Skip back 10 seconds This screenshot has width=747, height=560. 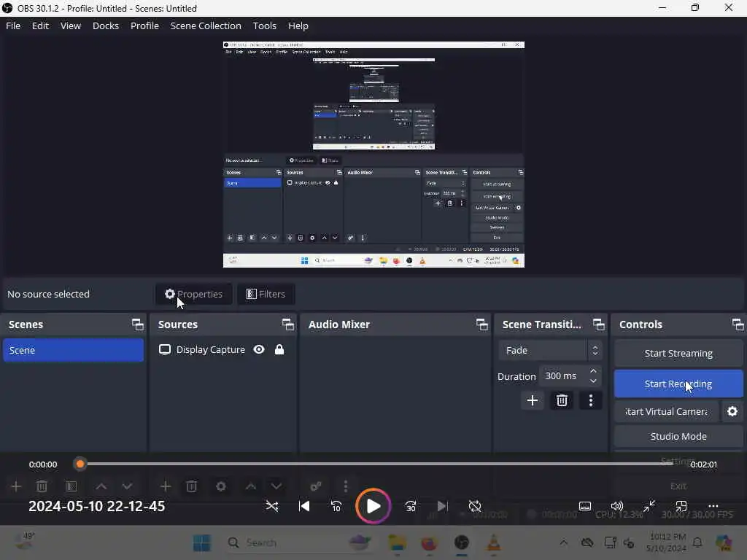[x=336, y=506]
